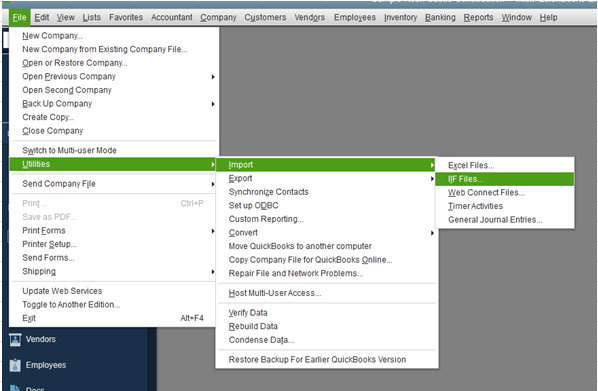
Task: Select Copy Company File for QuickBooks Online
Action: tap(327, 260)
